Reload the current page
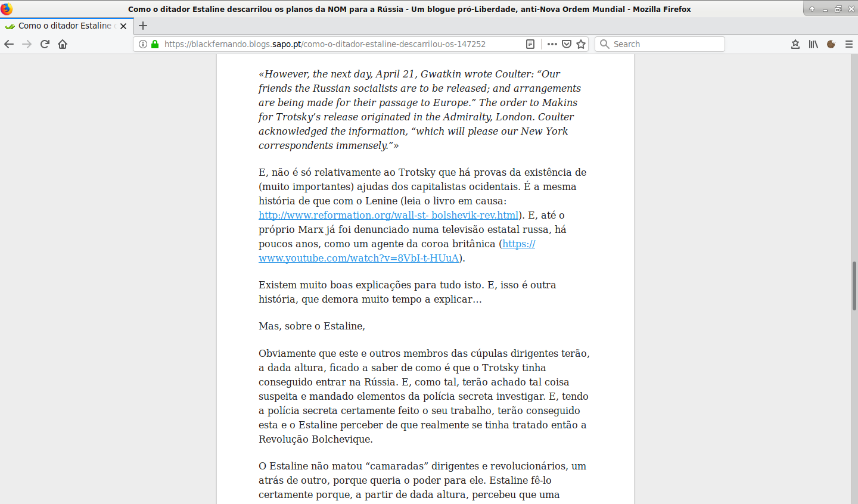 (45, 44)
